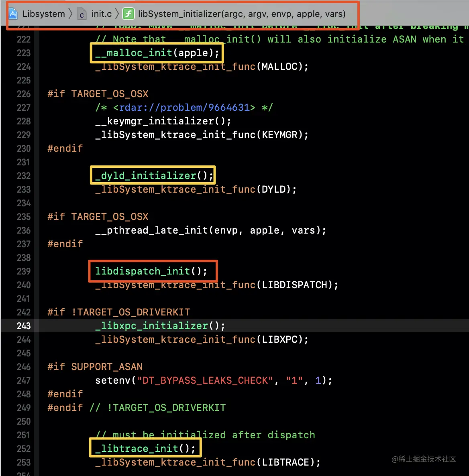The height and width of the screenshot is (476, 469).
Task: Click _libSystem_ktrace_init_func(LIBDISPATCH); line
Action: [x=217, y=285]
